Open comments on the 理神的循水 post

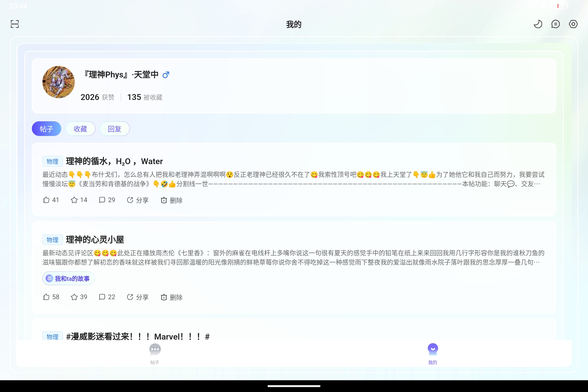coord(107,200)
